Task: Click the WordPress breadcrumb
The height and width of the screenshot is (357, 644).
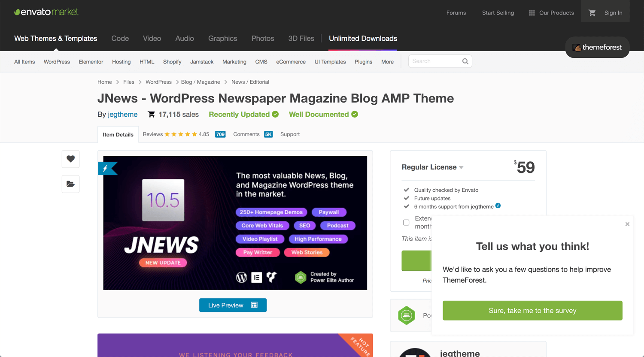Action: coord(158,82)
